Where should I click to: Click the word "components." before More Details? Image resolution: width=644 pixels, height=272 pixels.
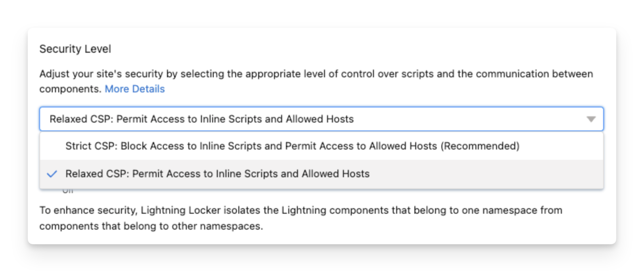[x=70, y=89]
